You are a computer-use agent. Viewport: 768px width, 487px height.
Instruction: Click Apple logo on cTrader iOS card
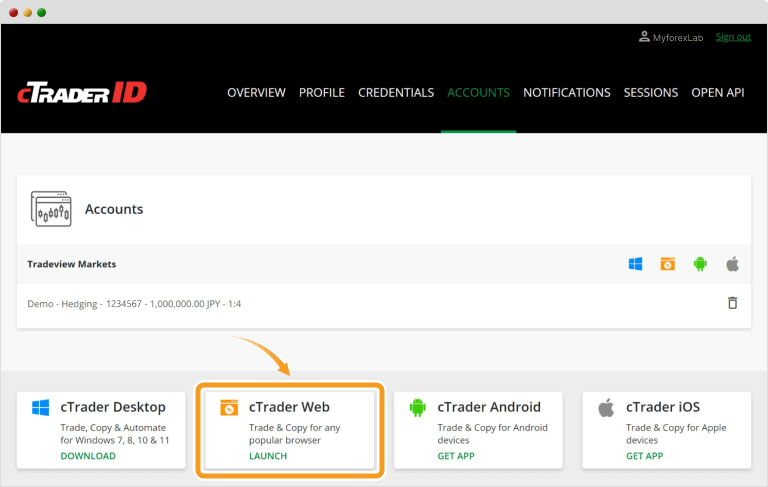pos(606,408)
